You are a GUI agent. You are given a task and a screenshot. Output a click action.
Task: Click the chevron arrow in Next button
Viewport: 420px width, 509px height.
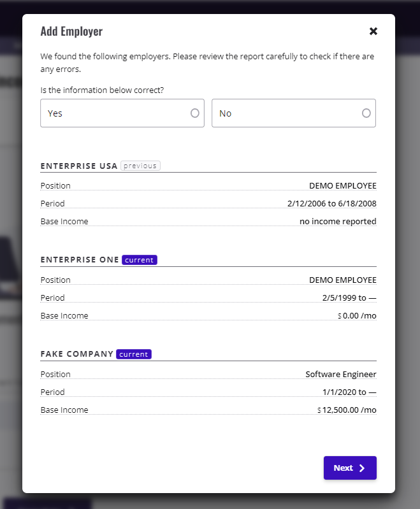[362, 468]
